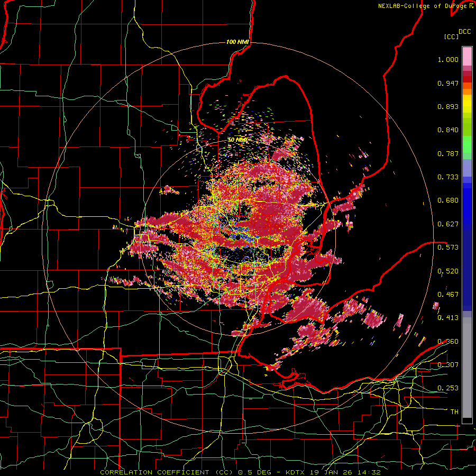
Task: Pick the light pink segment atop color bar
Action: 467,56
